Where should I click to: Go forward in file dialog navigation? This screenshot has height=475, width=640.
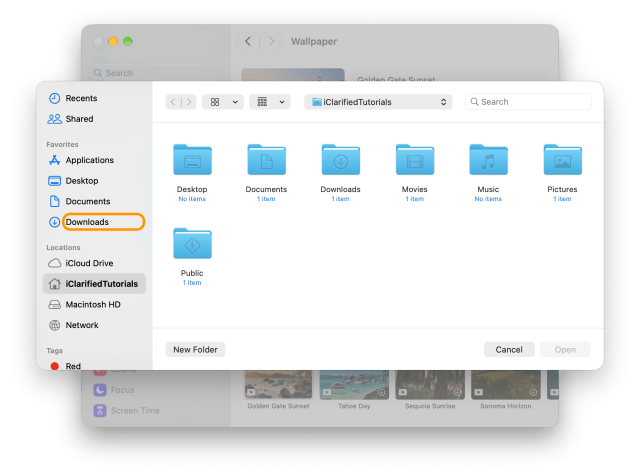point(189,102)
